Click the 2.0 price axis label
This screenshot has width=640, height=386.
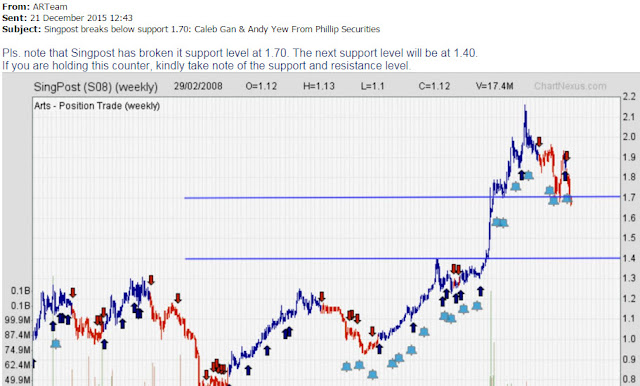point(629,137)
